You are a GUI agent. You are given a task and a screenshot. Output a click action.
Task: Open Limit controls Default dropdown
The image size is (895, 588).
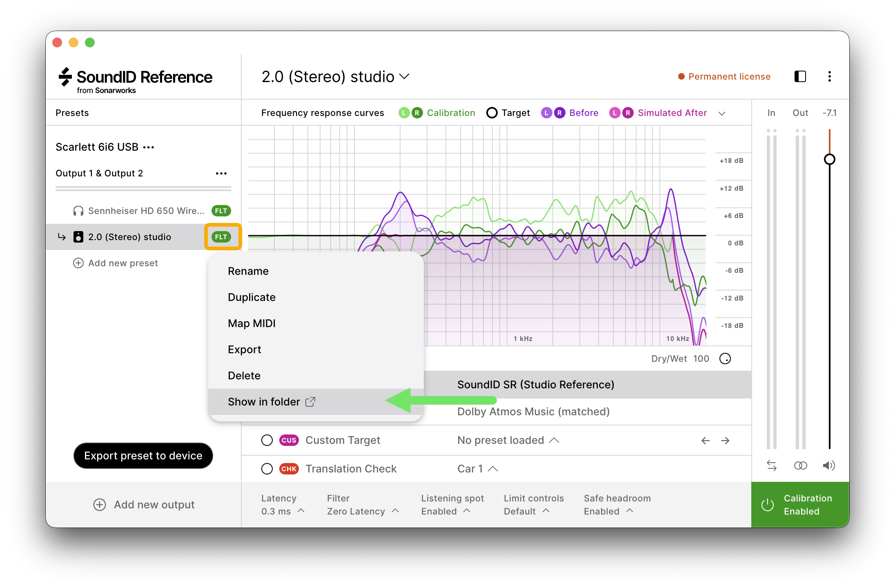click(534, 505)
